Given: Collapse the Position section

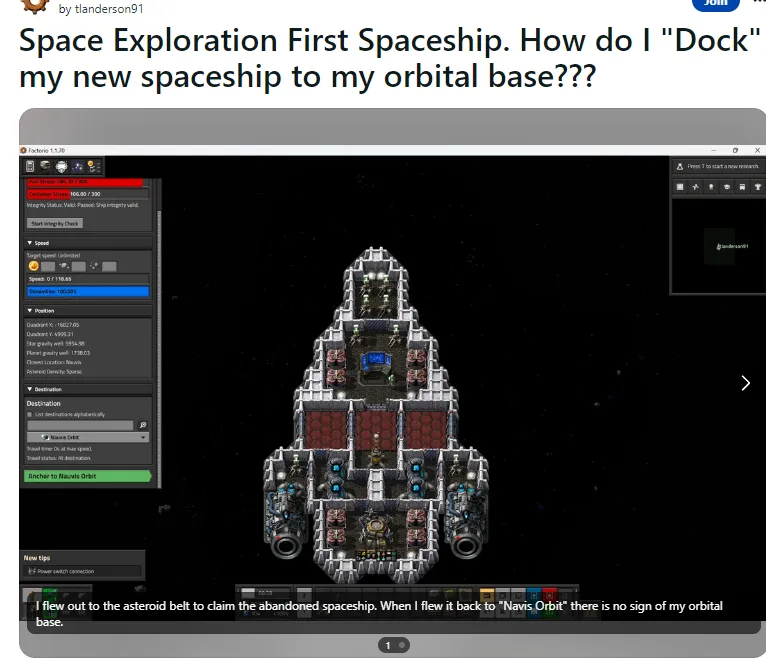Looking at the screenshot, I should click(x=30, y=311).
